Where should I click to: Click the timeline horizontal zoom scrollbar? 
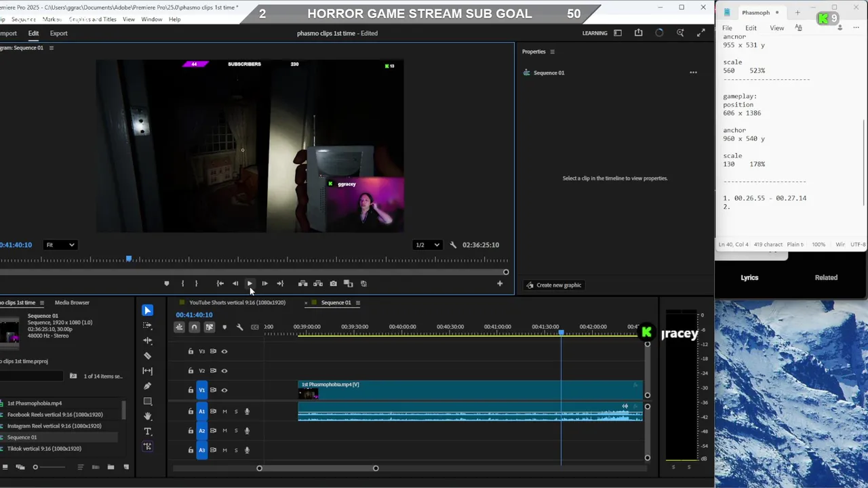(317, 468)
